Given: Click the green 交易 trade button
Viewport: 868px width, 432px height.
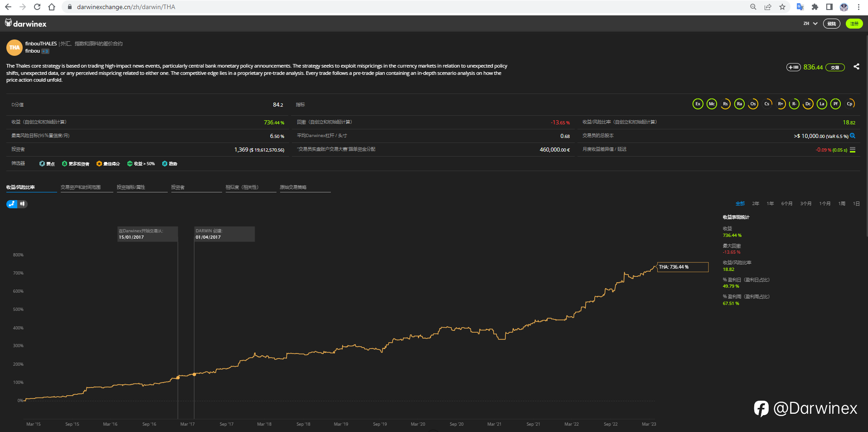Looking at the screenshot, I should pos(835,68).
